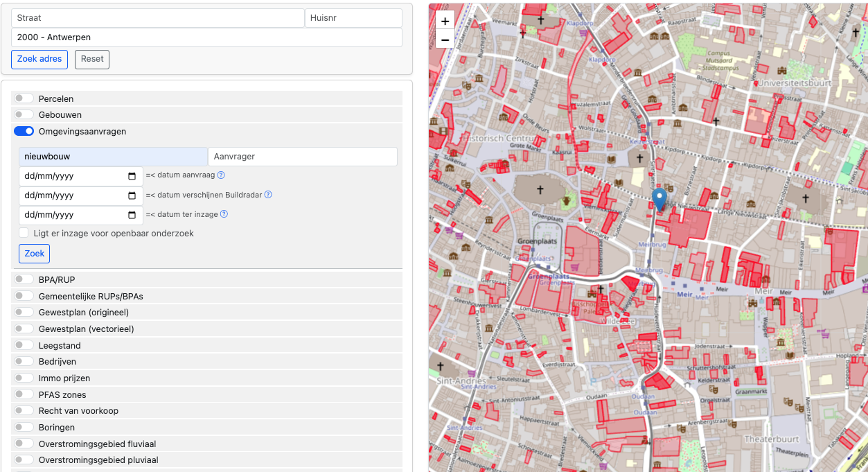Zoom out on the map
This screenshot has height=472, width=868.
point(445,40)
